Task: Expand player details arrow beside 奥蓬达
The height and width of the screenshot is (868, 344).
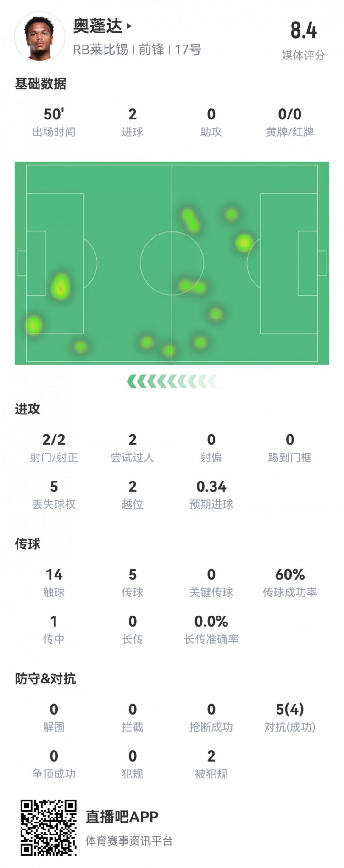Action: click(129, 26)
